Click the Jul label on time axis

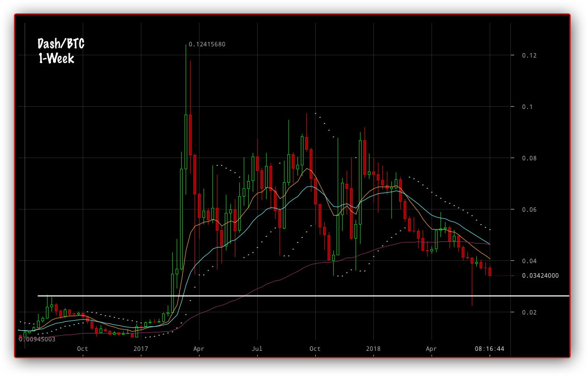(x=257, y=349)
